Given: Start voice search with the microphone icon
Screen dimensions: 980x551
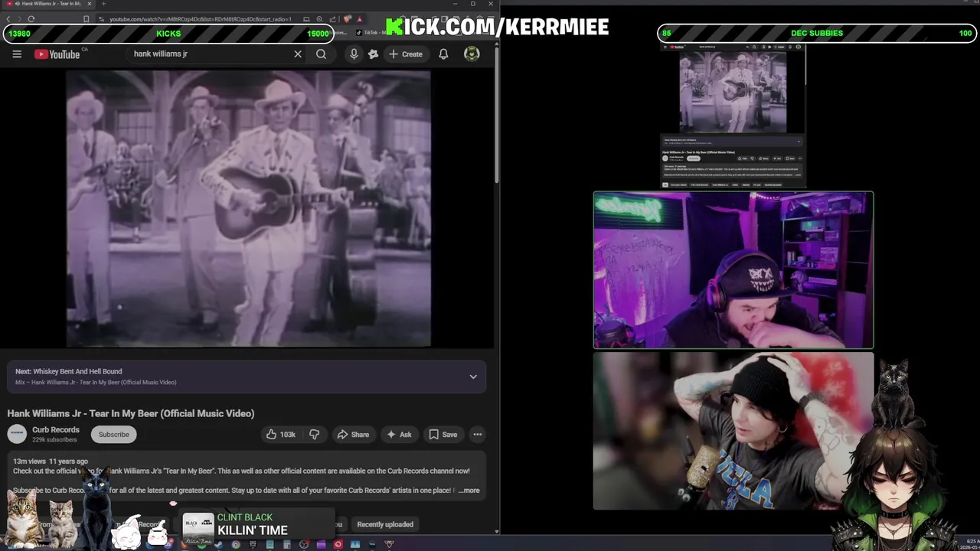Looking at the screenshot, I should coord(354,54).
